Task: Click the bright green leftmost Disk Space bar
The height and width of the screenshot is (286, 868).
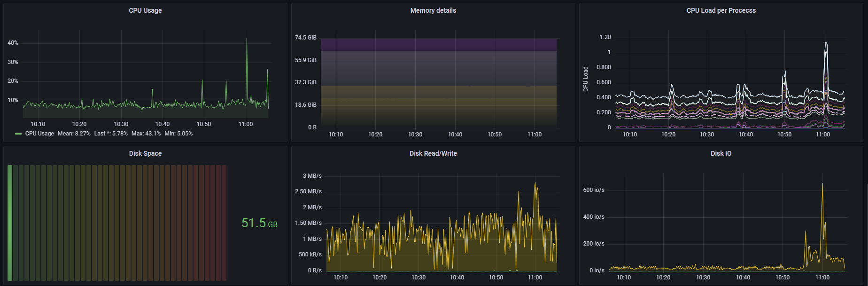Action: tap(10, 223)
